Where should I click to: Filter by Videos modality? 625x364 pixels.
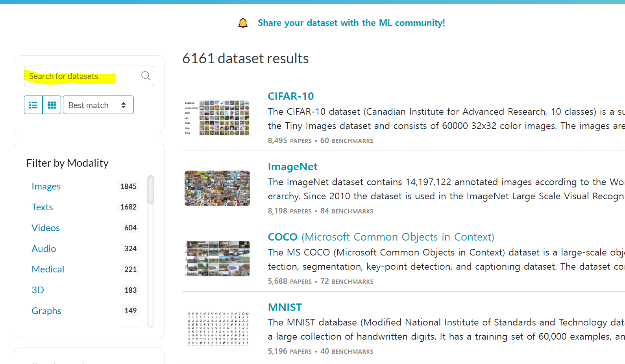(x=46, y=228)
